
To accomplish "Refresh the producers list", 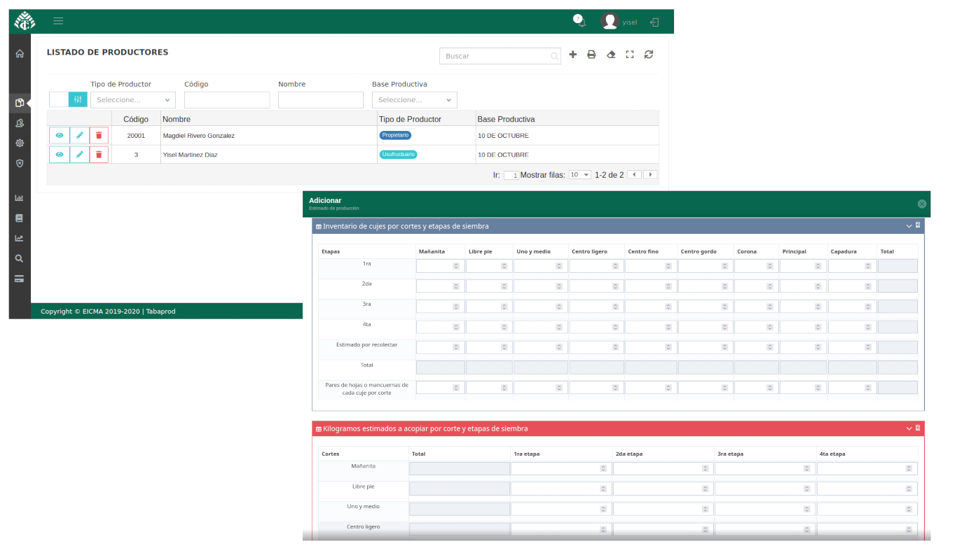I will pos(649,55).
